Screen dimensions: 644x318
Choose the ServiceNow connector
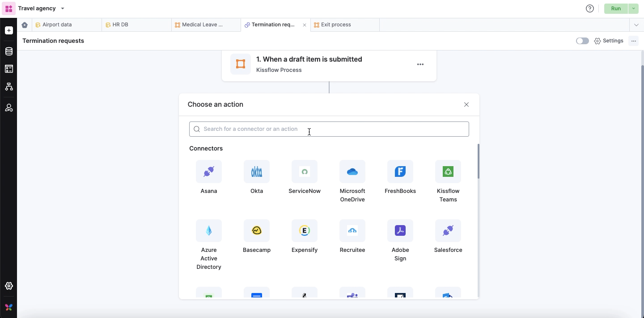pos(304,172)
